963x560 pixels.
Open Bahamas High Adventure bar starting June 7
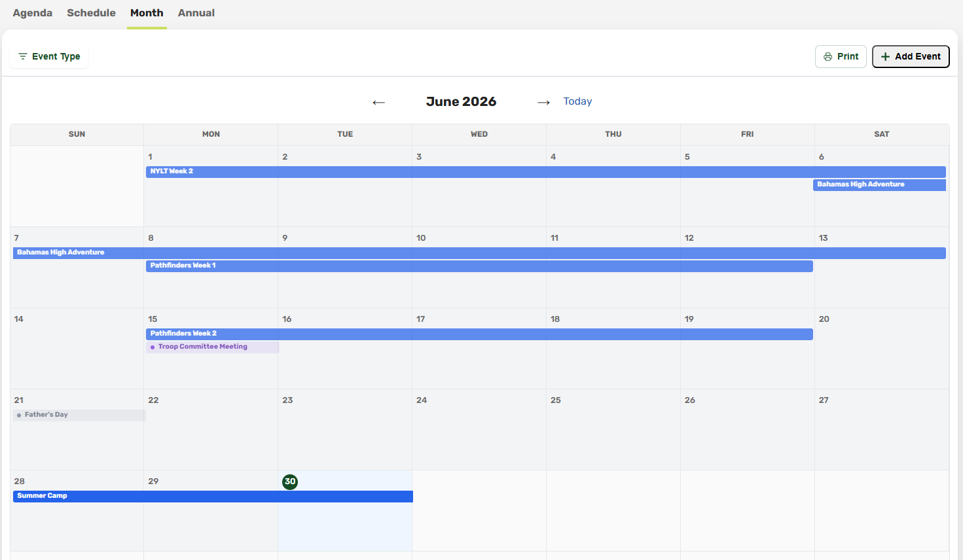tap(479, 253)
